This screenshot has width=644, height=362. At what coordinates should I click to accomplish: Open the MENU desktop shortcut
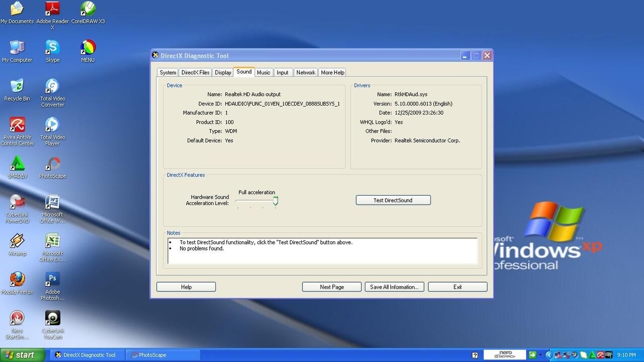click(88, 51)
